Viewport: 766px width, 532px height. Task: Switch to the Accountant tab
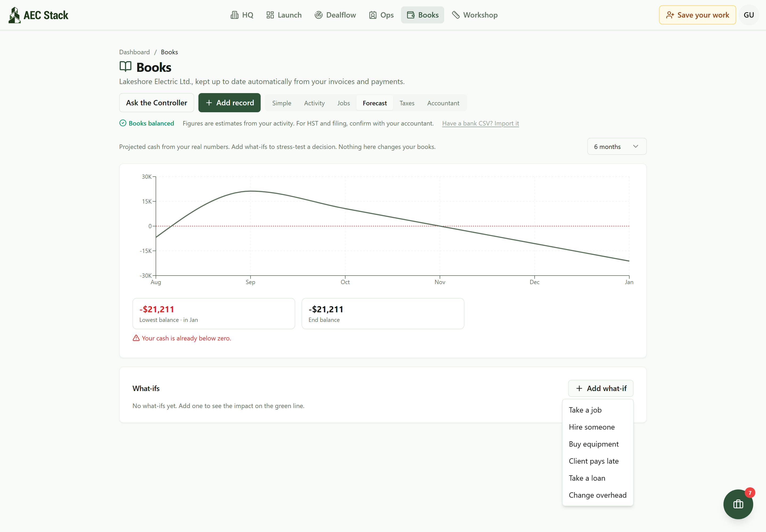pyautogui.click(x=443, y=103)
